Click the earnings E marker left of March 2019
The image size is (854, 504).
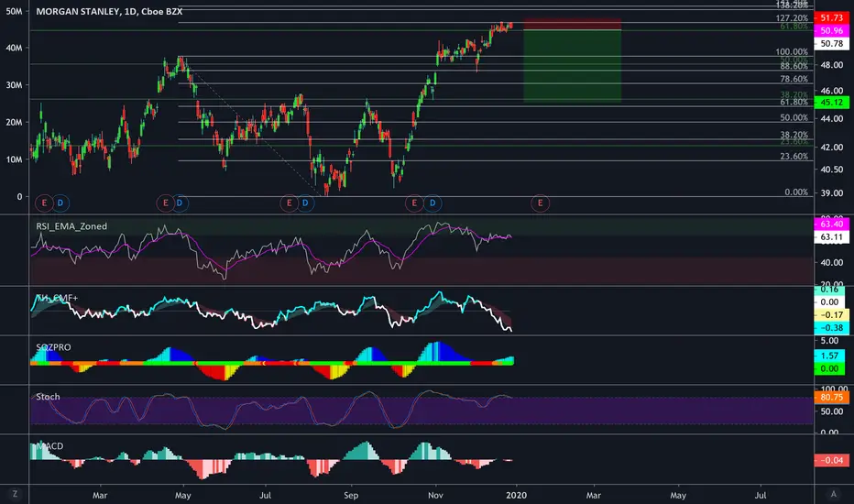[44, 203]
